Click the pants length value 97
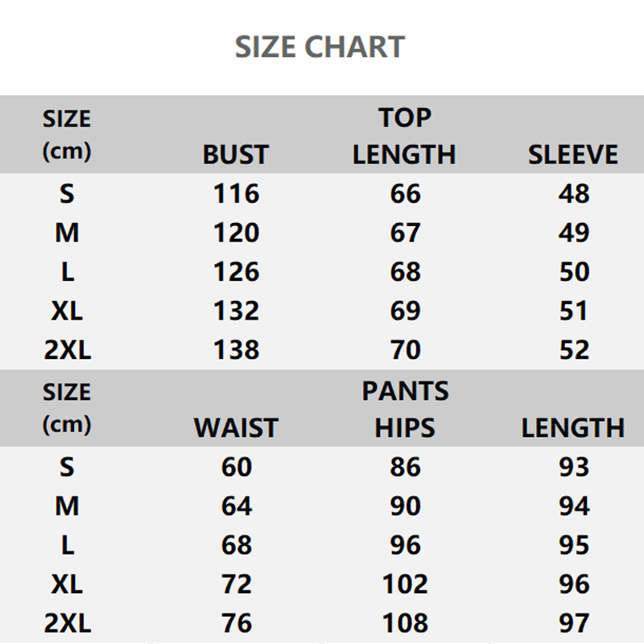The width and height of the screenshot is (644, 644). click(x=573, y=624)
